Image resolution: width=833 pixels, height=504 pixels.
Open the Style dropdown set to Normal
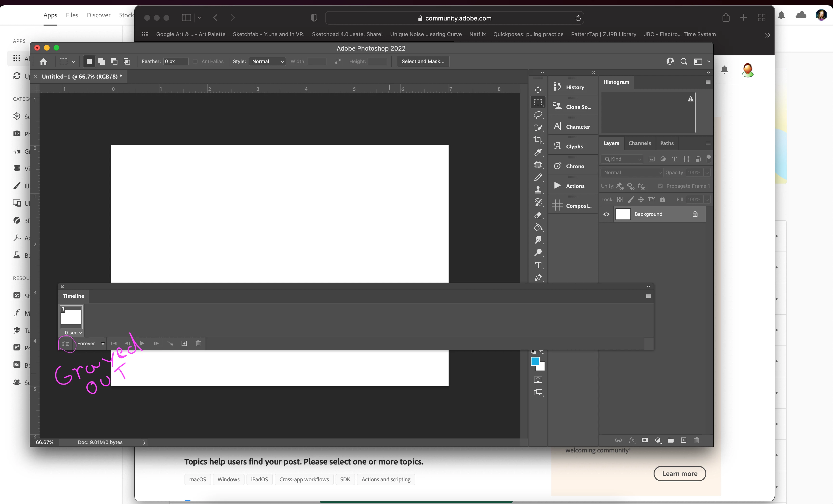pos(267,61)
